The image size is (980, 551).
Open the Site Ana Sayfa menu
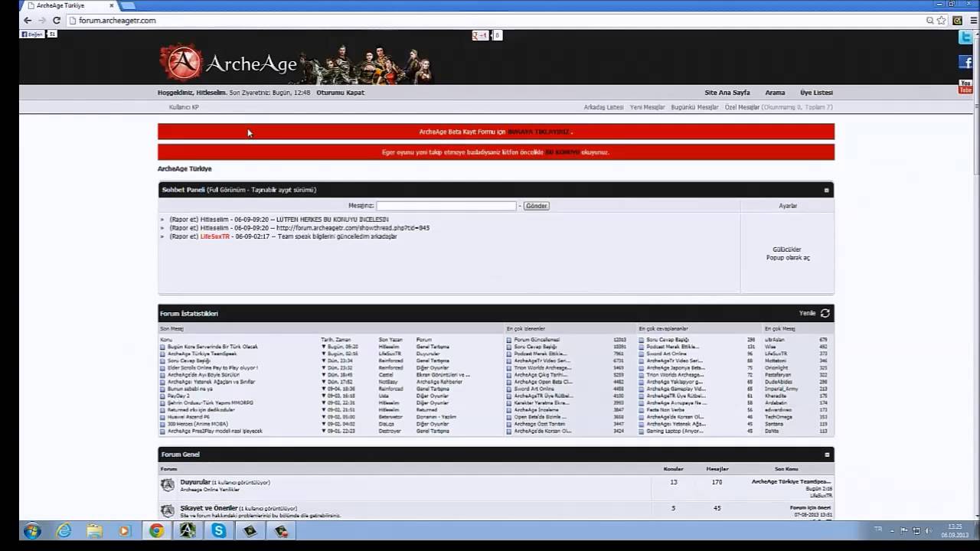click(727, 93)
